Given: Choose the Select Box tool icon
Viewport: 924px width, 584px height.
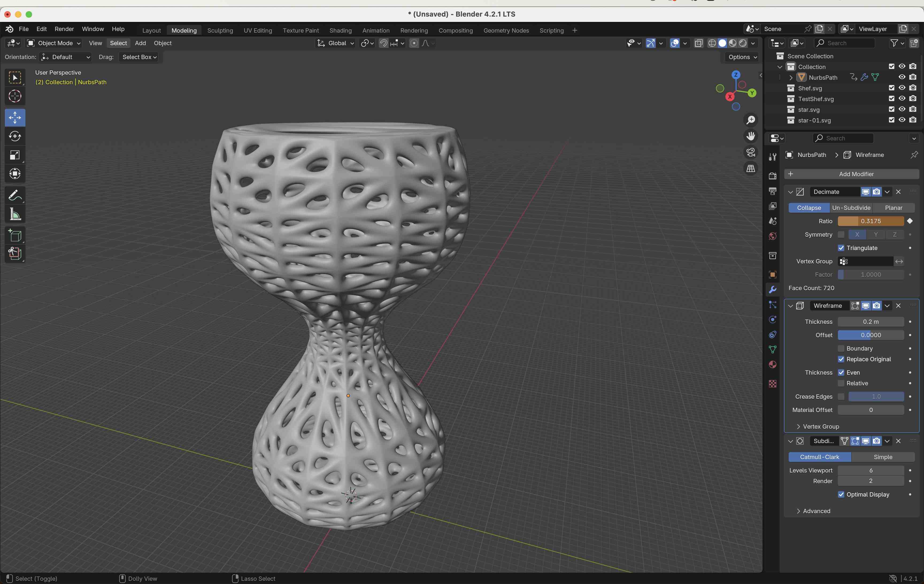Looking at the screenshot, I should [15, 78].
